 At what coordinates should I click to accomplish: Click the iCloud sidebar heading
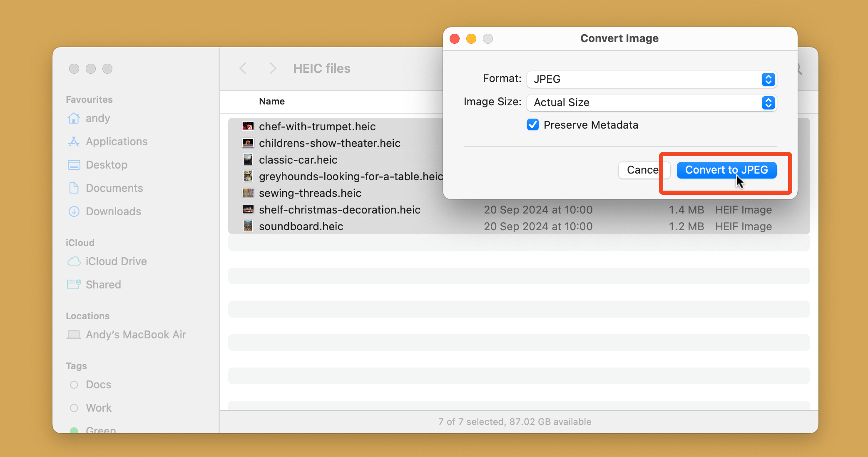pos(80,243)
